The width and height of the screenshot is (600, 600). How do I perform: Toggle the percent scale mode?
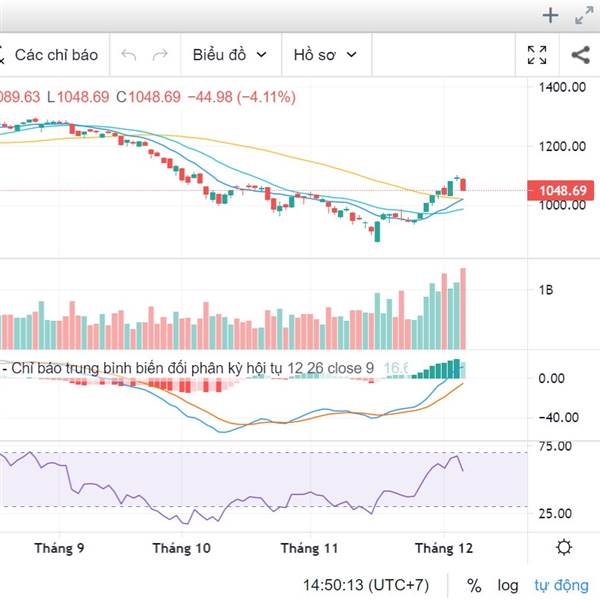(473, 585)
